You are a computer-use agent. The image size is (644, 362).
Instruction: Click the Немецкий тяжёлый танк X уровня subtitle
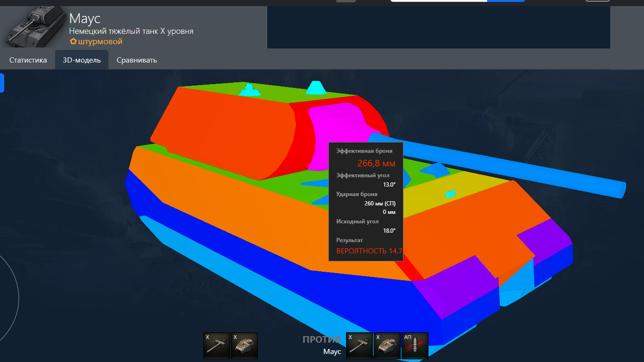(x=132, y=31)
